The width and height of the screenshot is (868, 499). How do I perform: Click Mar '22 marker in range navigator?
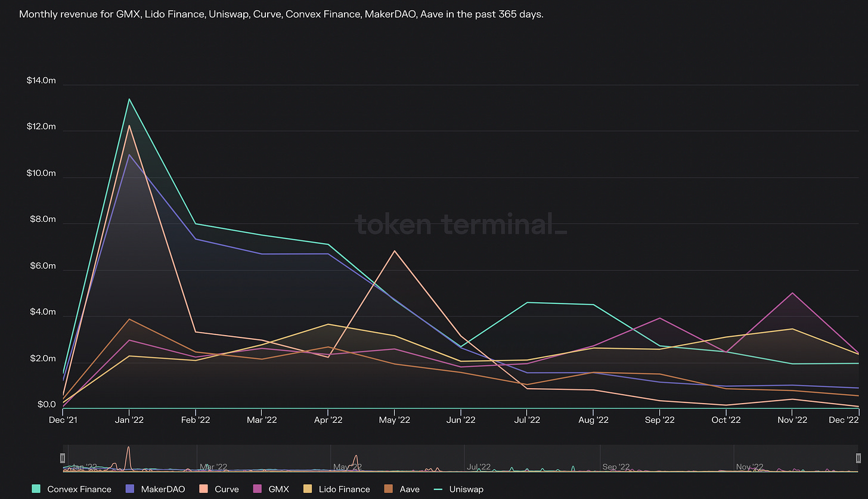[x=213, y=467]
